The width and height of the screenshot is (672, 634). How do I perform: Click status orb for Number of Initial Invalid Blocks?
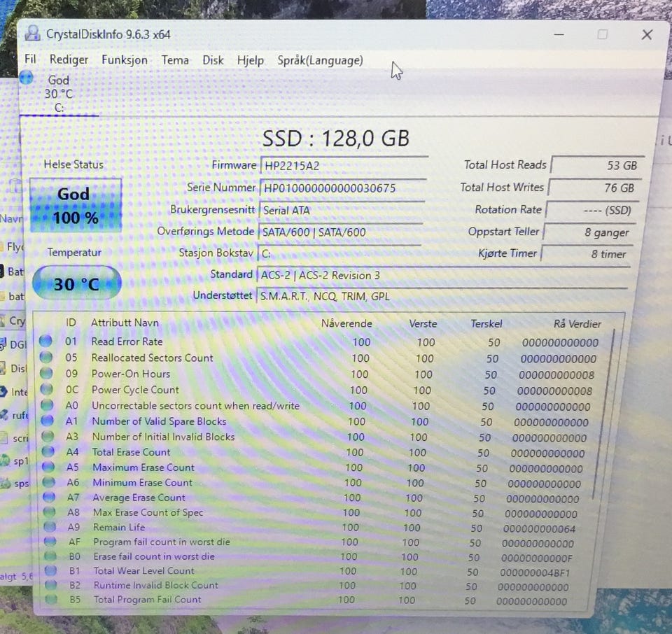click(48, 436)
